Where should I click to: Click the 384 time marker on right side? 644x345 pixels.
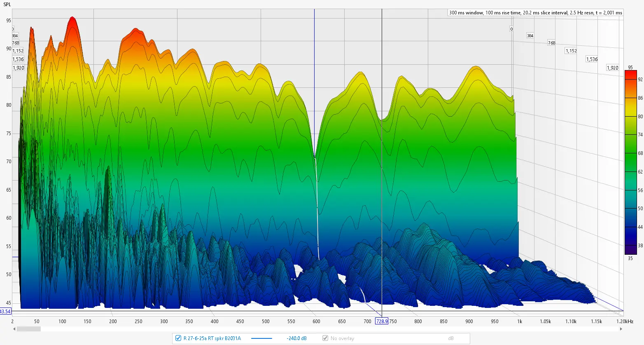coord(530,36)
